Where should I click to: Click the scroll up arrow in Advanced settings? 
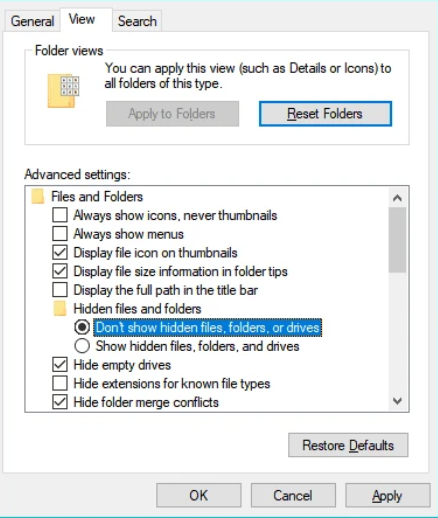(x=397, y=198)
